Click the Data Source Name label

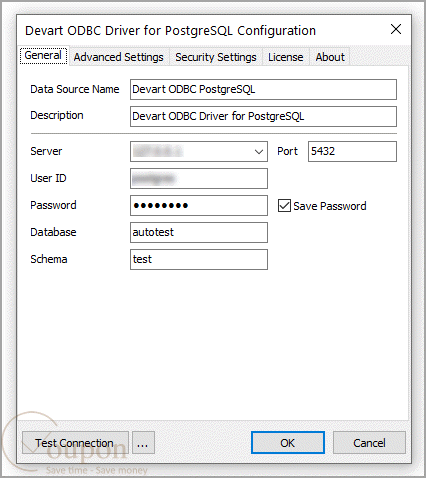75,89
